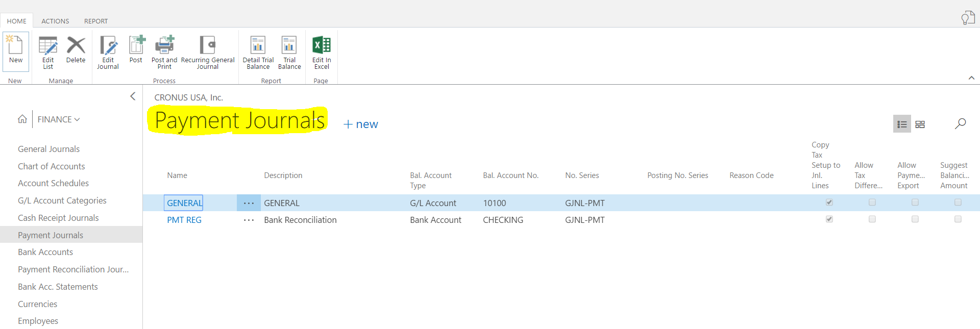The image size is (980, 329).
Task: Switch to the HOME ribbon tab
Action: tap(17, 21)
